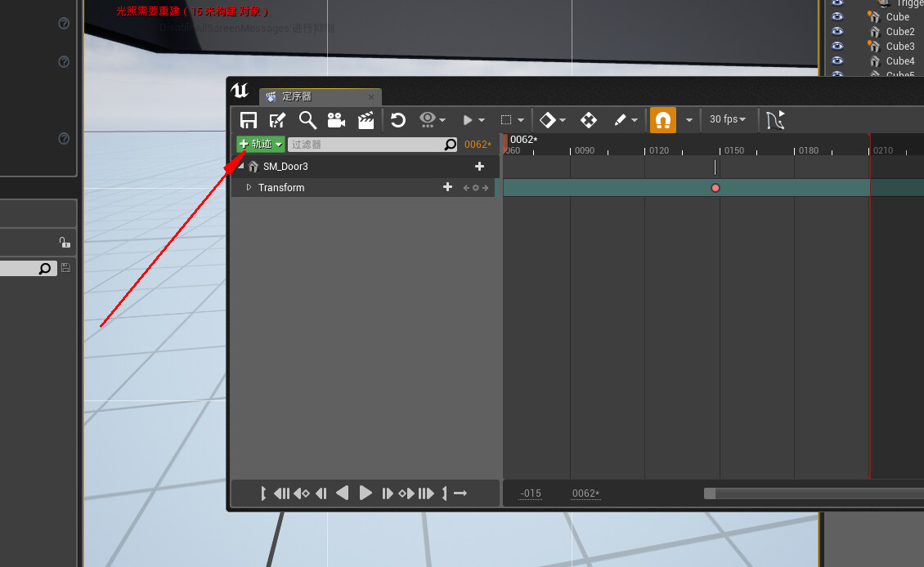
Task: Click the -015 playback start field
Action: tap(530, 493)
